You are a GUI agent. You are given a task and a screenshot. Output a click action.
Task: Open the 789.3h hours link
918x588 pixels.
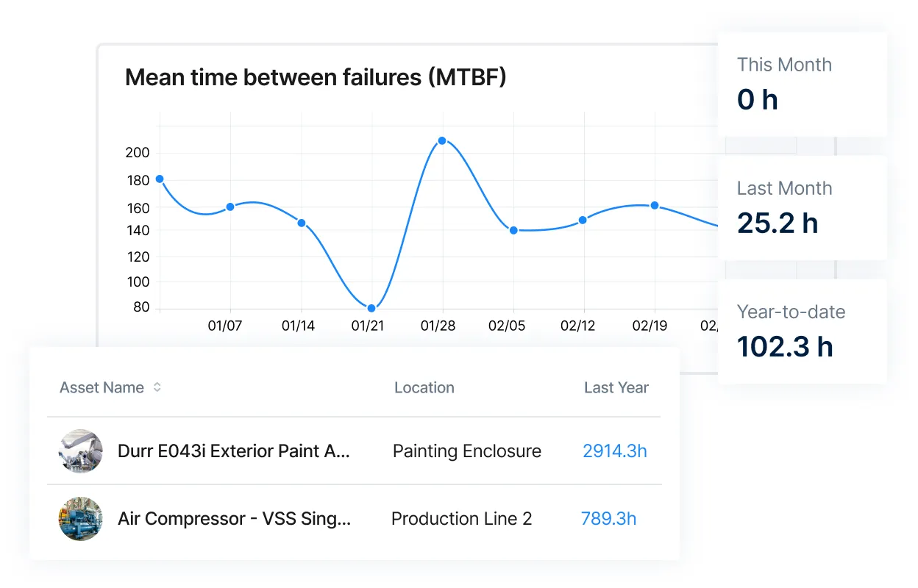point(609,518)
